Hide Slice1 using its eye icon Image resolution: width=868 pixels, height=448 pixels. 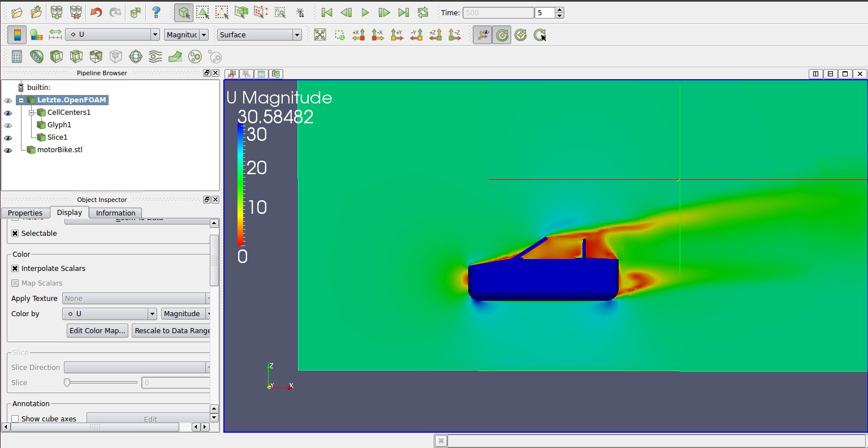tap(8, 138)
